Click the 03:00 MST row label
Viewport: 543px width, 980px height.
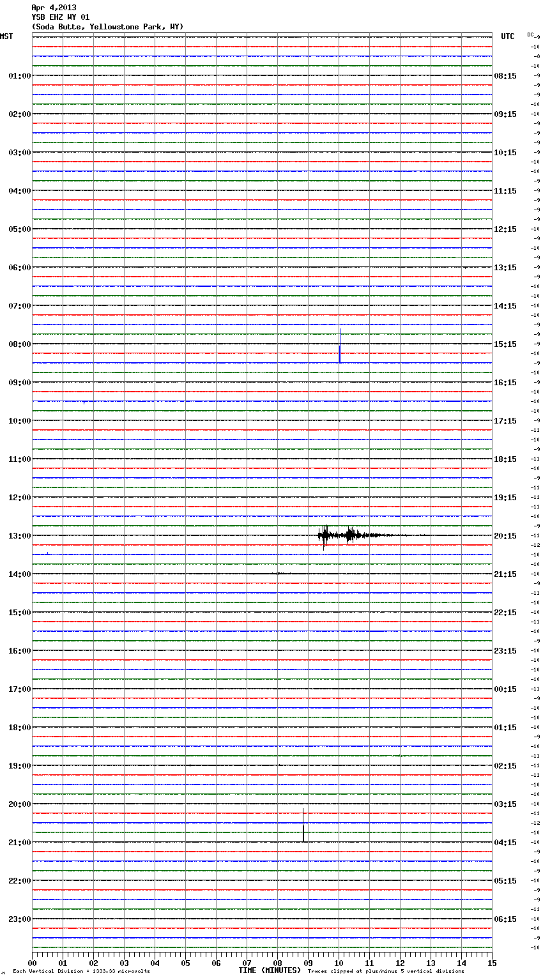[19, 153]
